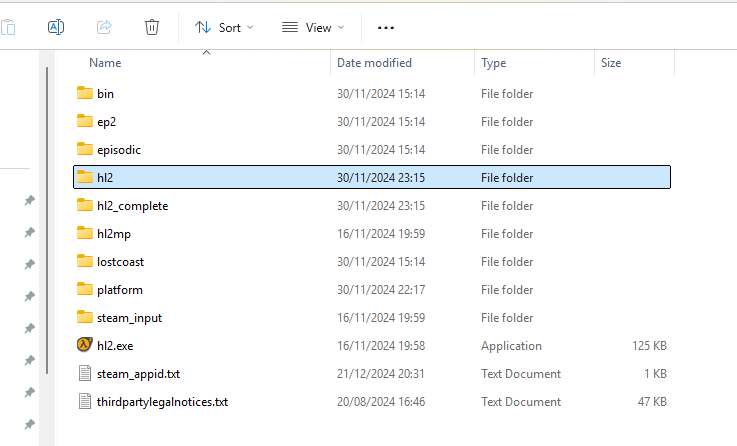The height and width of the screenshot is (446, 737).
Task: Open the Sort dropdown menu
Action: [x=224, y=27]
